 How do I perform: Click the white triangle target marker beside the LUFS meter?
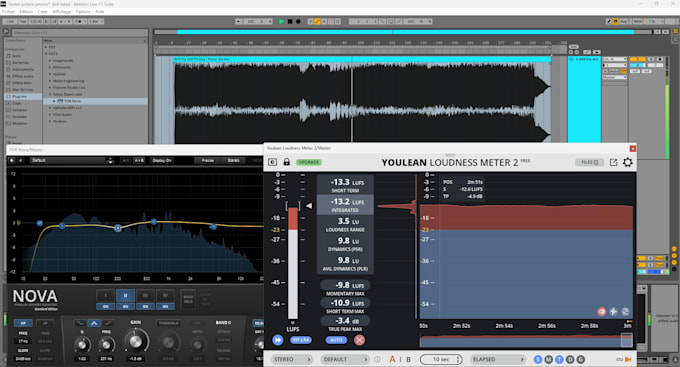tap(309, 206)
